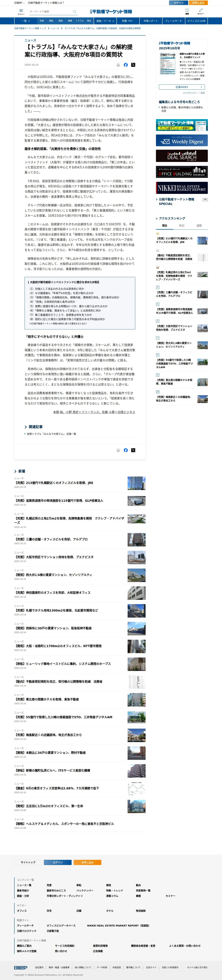Image resolution: width=222 pixels, height=980 pixels.
Task: Open the Weekly Digest banner
Action: (x=182, y=140)
